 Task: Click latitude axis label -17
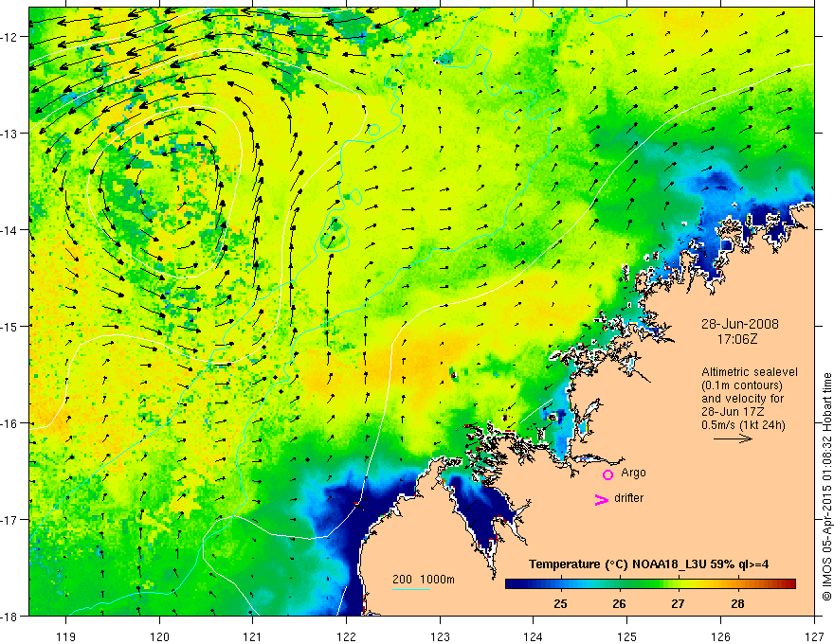(x=10, y=520)
